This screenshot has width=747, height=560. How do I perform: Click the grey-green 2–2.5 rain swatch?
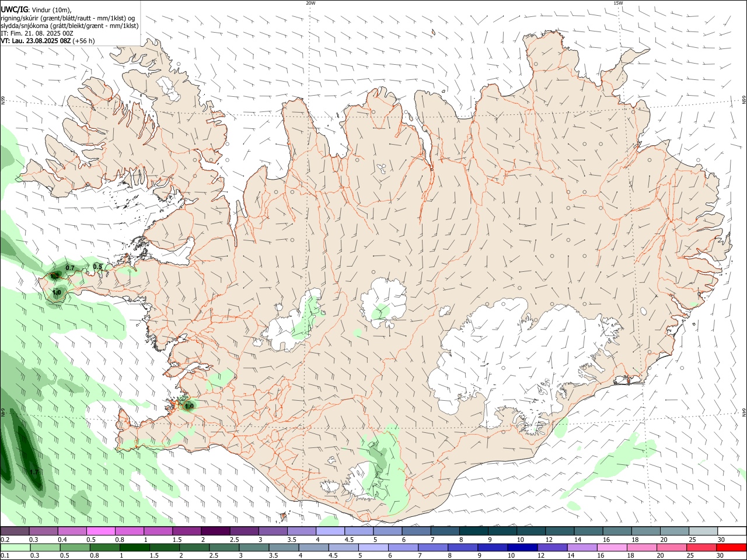pos(194,548)
